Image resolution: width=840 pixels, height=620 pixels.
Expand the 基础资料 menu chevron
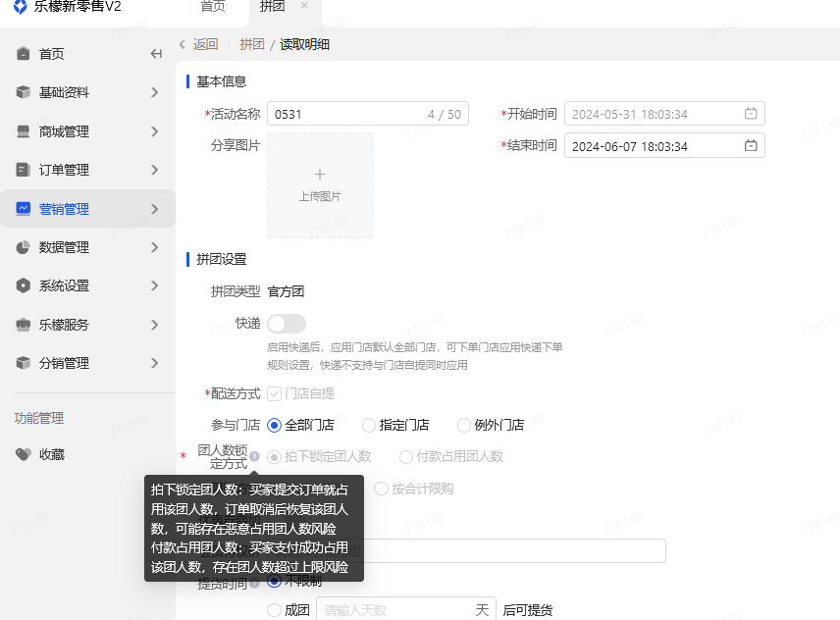[154, 92]
